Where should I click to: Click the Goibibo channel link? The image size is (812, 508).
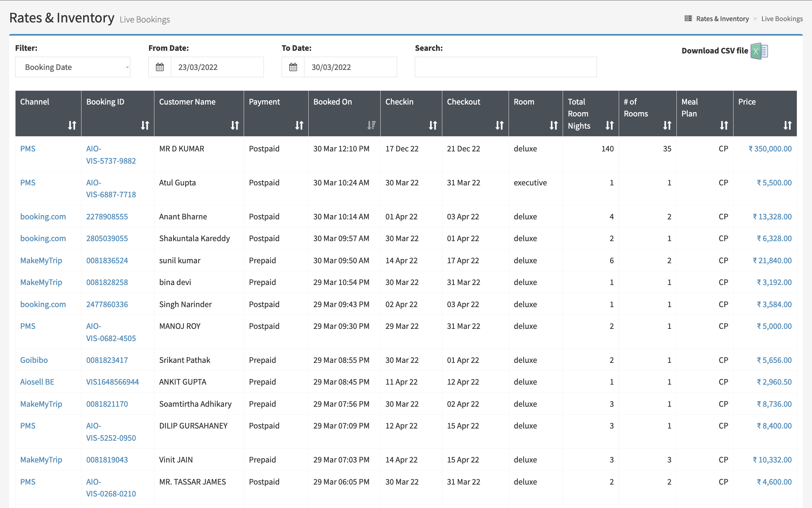click(34, 360)
